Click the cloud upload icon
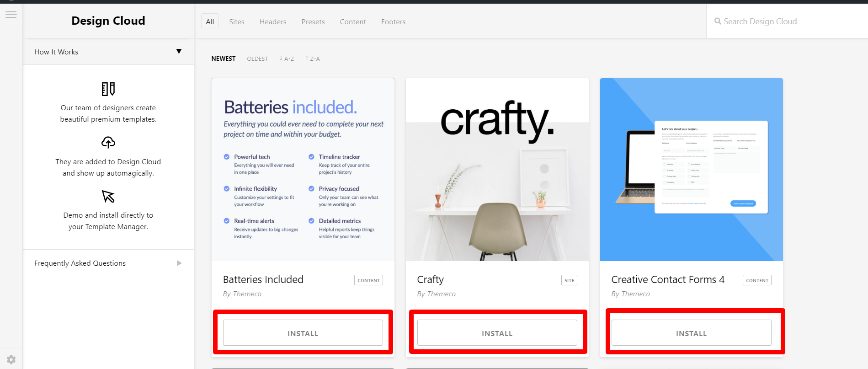Image resolution: width=868 pixels, height=369 pixels. 108,143
